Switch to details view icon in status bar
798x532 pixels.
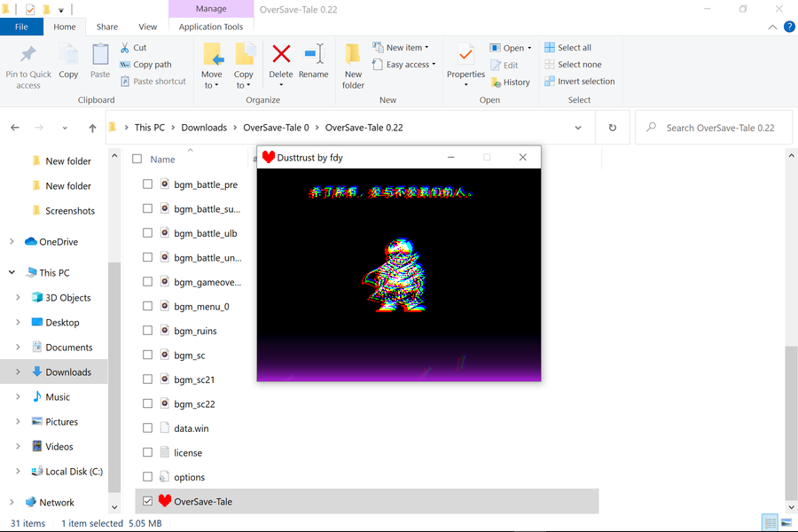(770, 523)
